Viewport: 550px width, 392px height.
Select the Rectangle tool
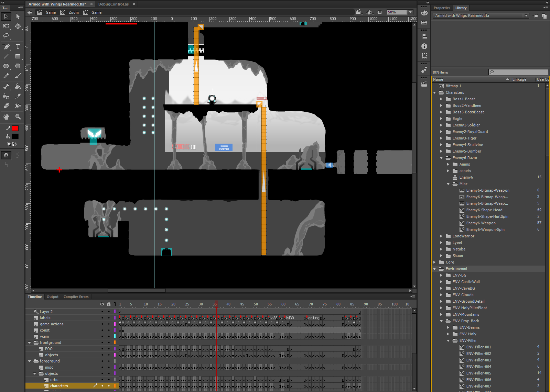[x=18, y=56]
